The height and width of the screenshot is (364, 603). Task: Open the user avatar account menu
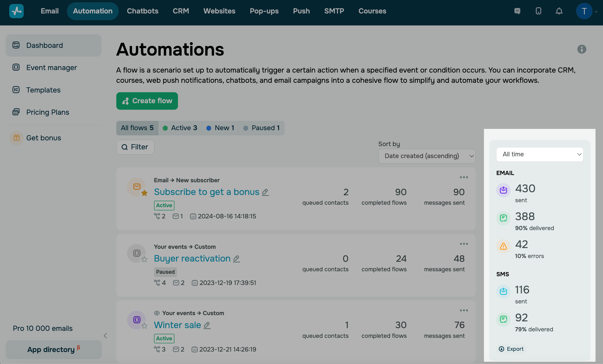click(x=584, y=11)
